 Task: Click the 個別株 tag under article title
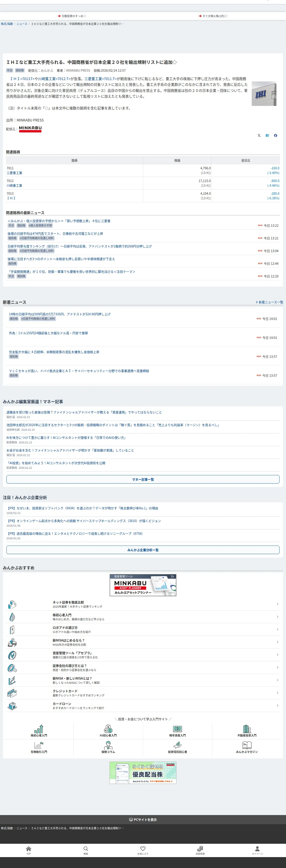pyautogui.click(x=20, y=71)
